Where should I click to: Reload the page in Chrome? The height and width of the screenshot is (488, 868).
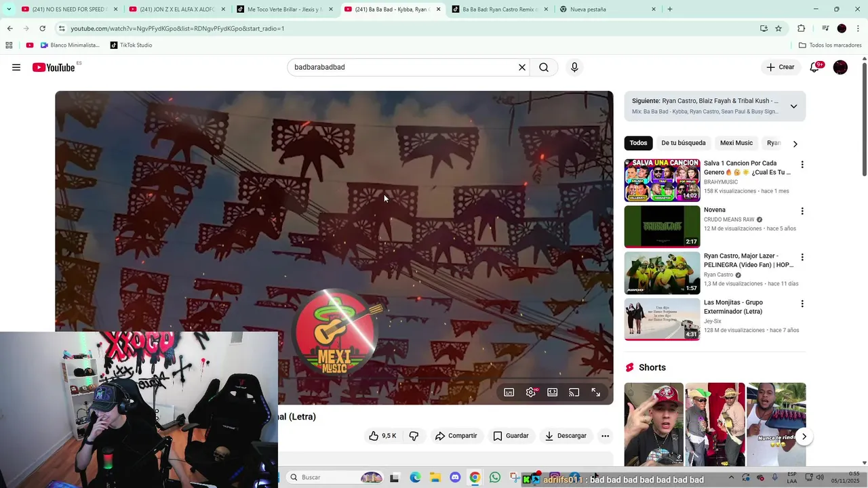[43, 28]
